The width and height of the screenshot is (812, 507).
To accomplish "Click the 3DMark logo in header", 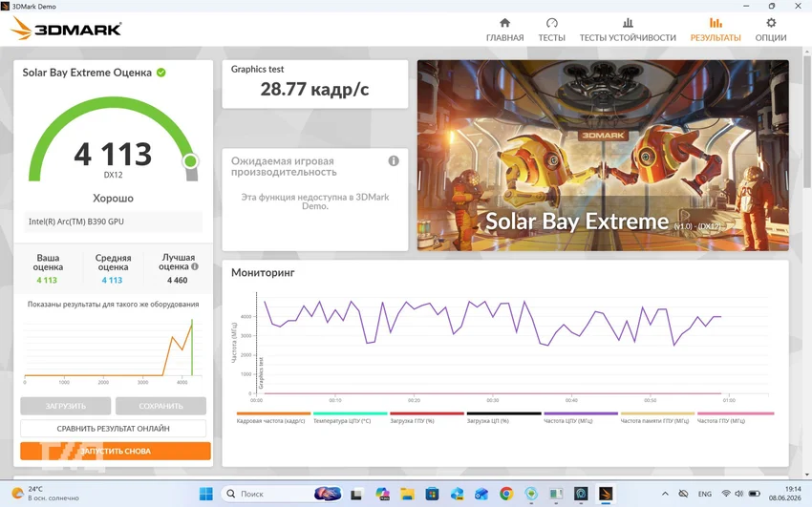I will (x=66, y=28).
